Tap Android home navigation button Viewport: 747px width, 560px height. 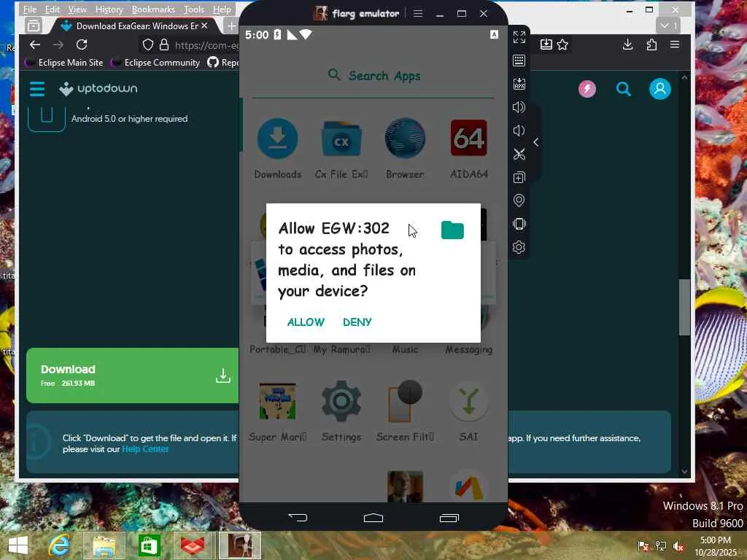(373, 518)
